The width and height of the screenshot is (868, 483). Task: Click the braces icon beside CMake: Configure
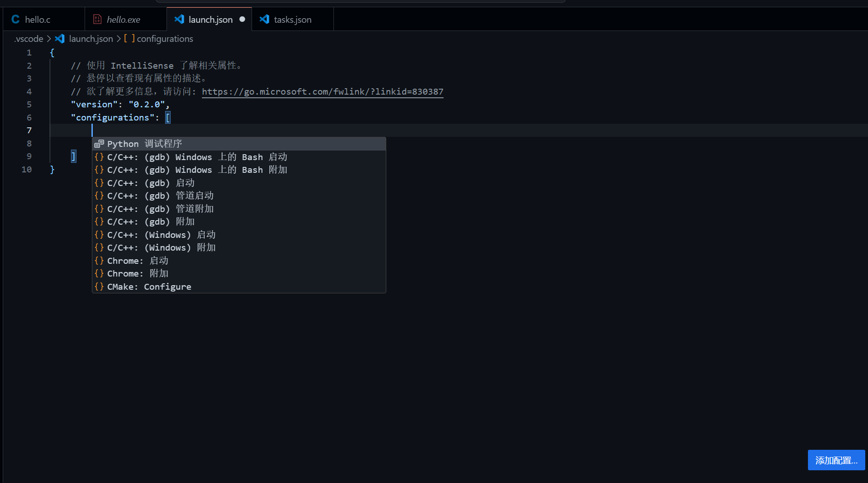[99, 287]
